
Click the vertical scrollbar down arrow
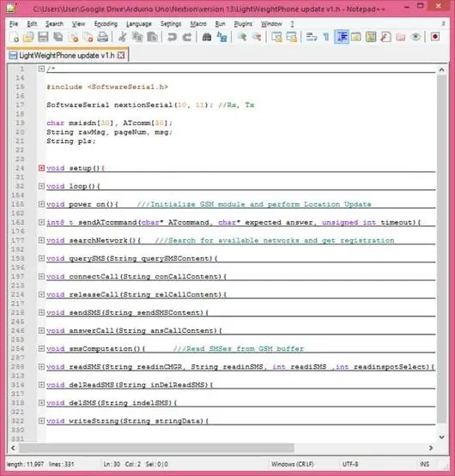click(441, 437)
